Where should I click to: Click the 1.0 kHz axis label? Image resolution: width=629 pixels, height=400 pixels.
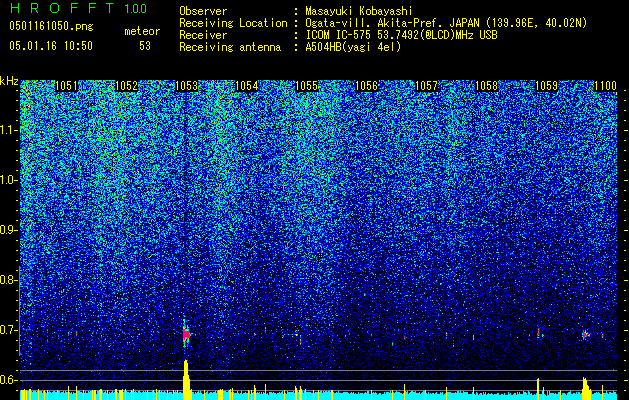(x=9, y=180)
